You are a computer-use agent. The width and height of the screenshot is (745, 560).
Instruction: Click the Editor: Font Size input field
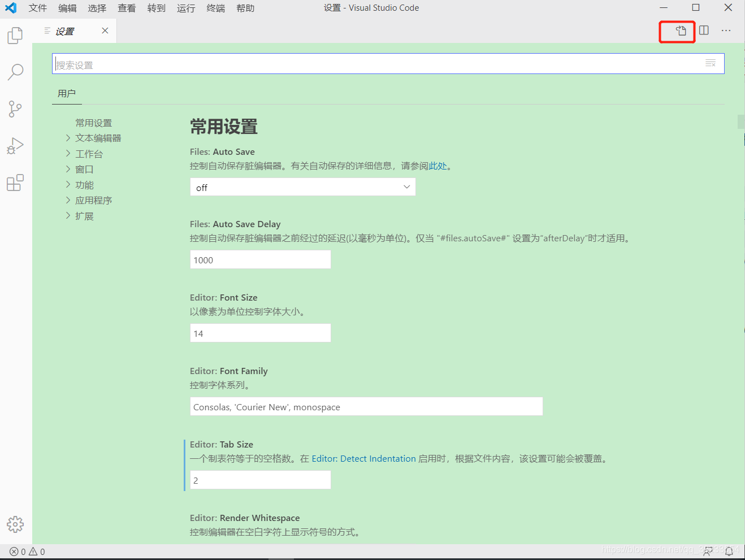(260, 333)
